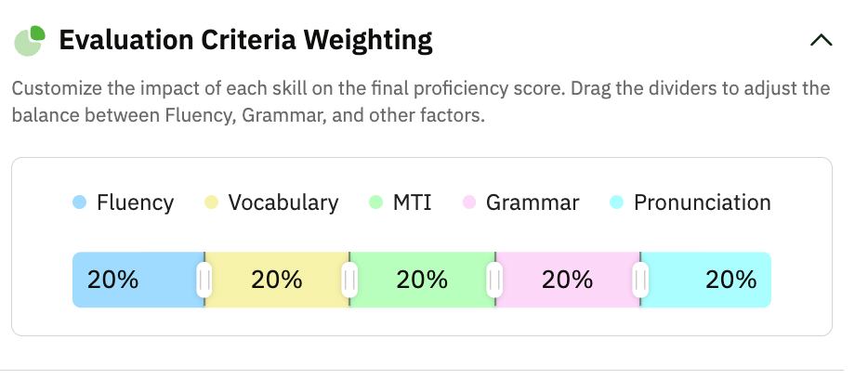Screen dimensions: 868x379
Task: Select the Grammar legend label
Action: coord(533,203)
